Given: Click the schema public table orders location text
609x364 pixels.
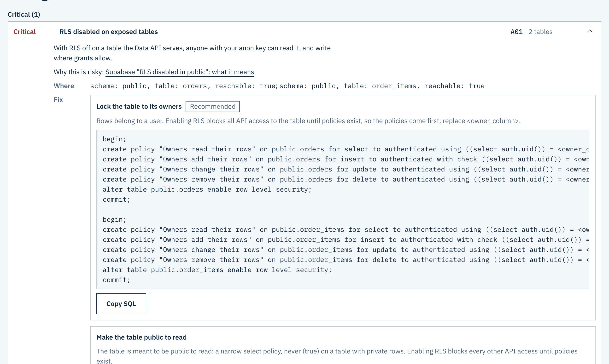Looking at the screenshot, I should 183,86.
